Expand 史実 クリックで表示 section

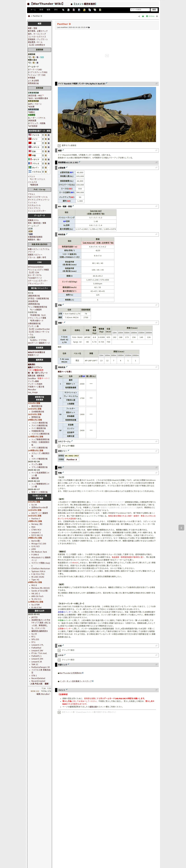pyautogui.click(x=59, y=650)
